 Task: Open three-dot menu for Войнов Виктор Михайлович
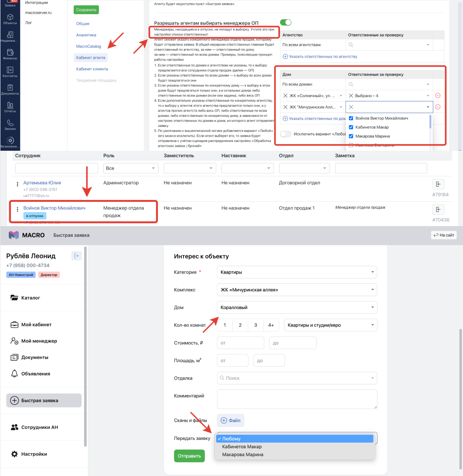(x=18, y=209)
